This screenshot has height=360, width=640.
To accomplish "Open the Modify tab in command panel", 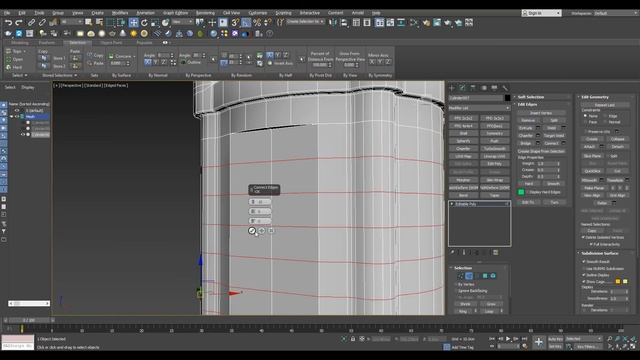I will click(462, 88).
